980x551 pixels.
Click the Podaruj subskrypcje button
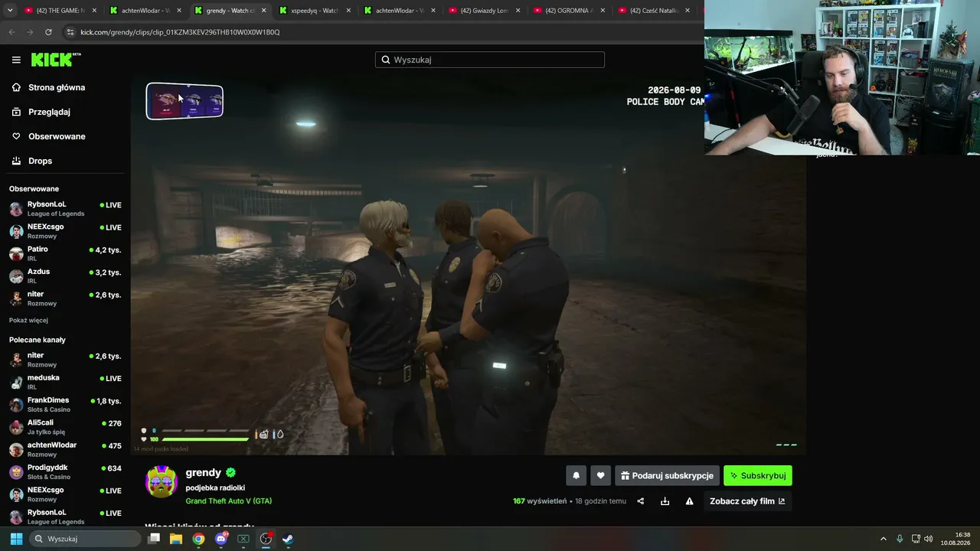667,475
